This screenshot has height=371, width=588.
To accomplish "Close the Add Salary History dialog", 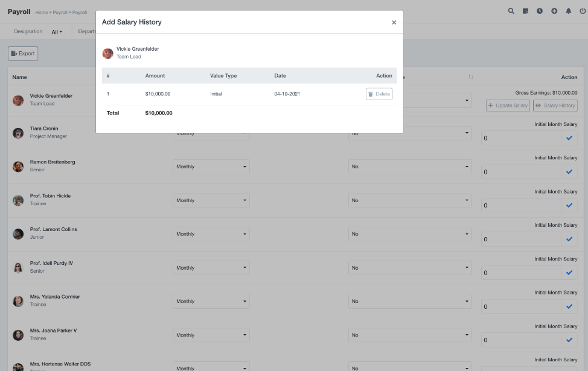I will [394, 22].
